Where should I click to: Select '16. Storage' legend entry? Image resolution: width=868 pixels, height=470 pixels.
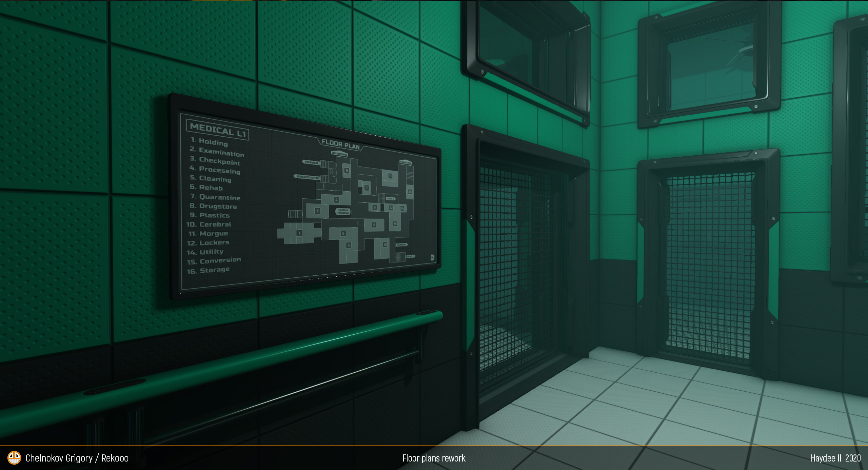[208, 270]
